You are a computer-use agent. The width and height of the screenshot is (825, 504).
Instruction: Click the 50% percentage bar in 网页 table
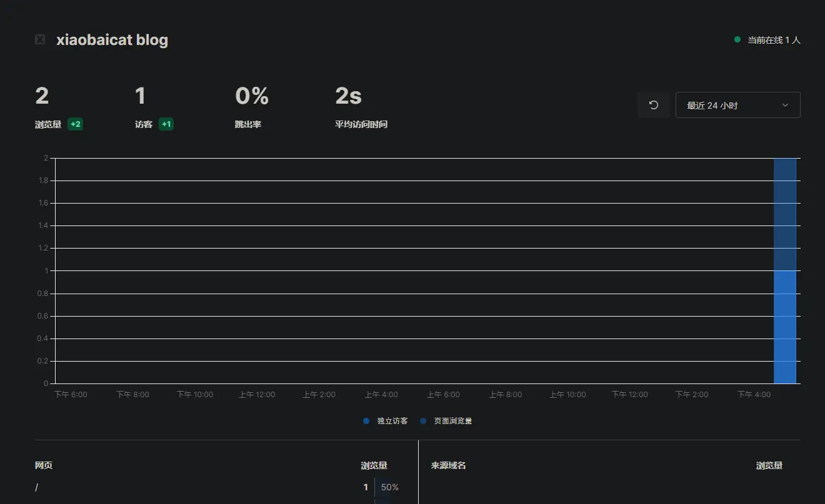pyautogui.click(x=389, y=487)
